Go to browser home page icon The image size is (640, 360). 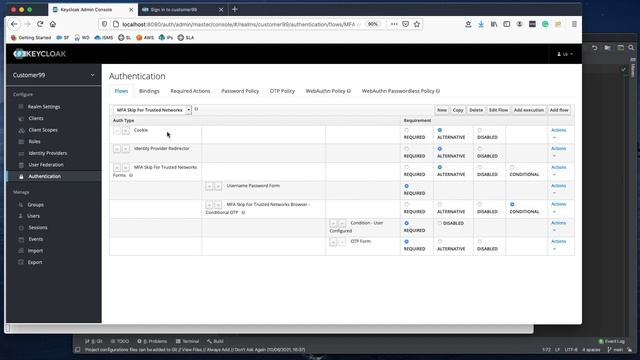[53, 24]
